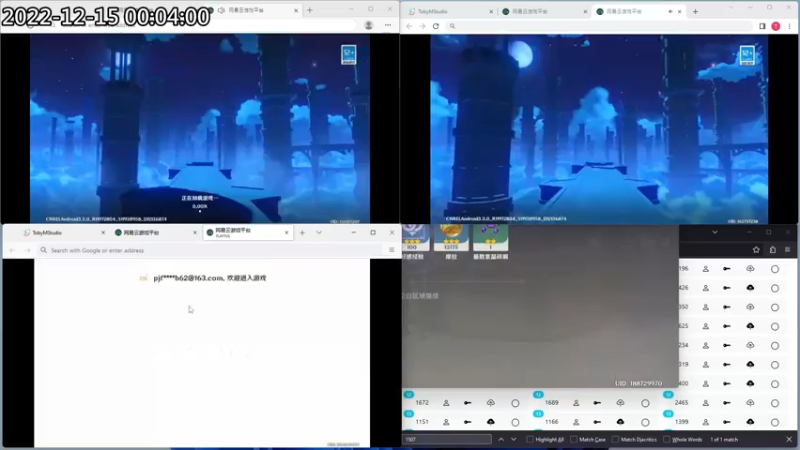The height and width of the screenshot is (450, 800).
Task: Select the radio circle in row 1689
Action: point(645,404)
